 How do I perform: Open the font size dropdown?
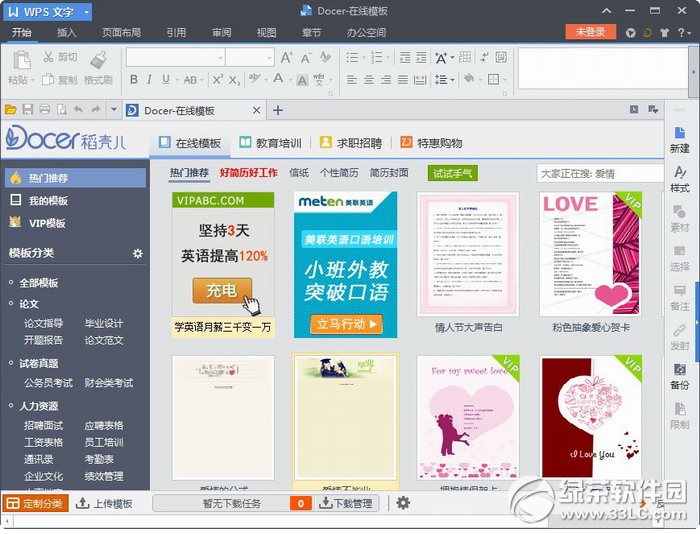coord(270,58)
